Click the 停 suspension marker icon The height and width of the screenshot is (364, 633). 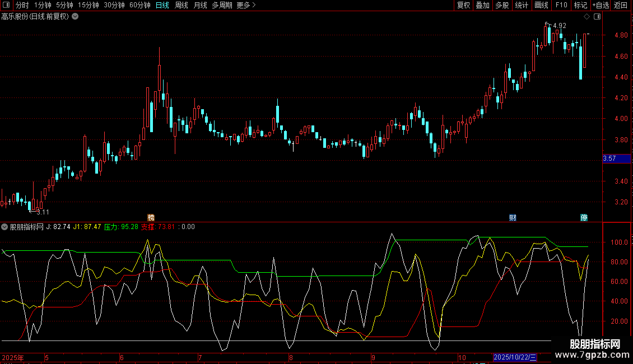point(584,217)
